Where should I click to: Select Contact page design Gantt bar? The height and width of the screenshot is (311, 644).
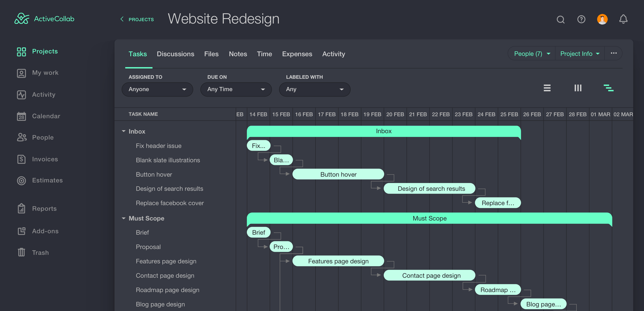pos(430,276)
